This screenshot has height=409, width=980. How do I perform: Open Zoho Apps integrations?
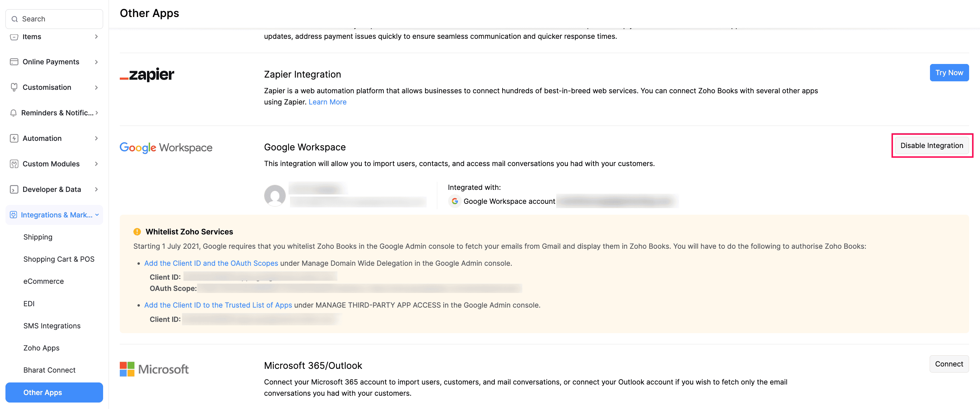click(42, 348)
